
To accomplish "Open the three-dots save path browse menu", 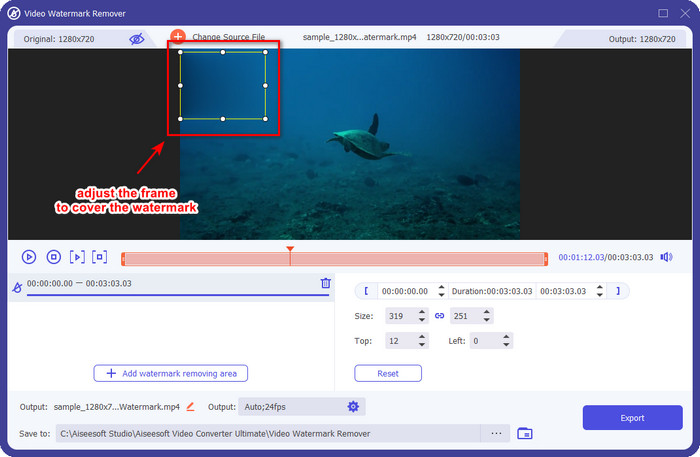I will pos(496,433).
